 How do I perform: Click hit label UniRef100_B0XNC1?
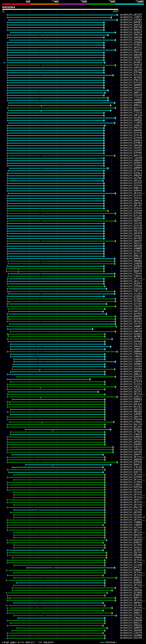coord(131,63)
